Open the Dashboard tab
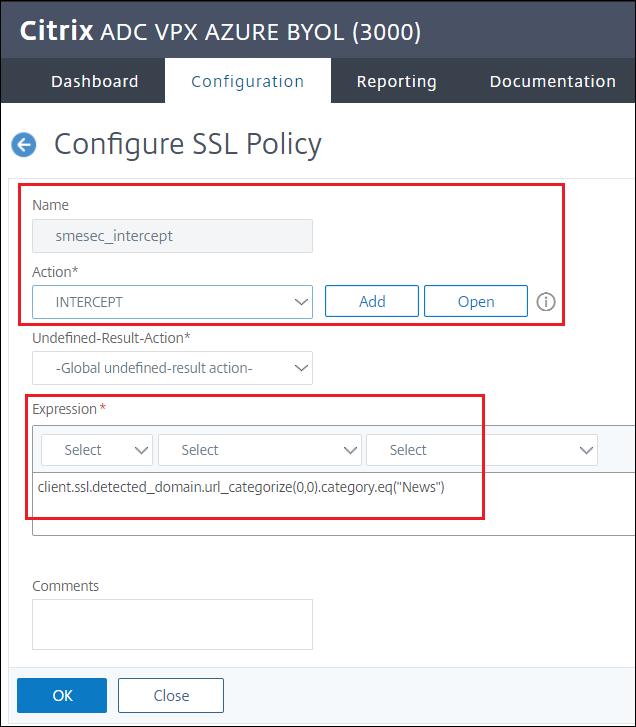636x727 pixels. coord(95,82)
